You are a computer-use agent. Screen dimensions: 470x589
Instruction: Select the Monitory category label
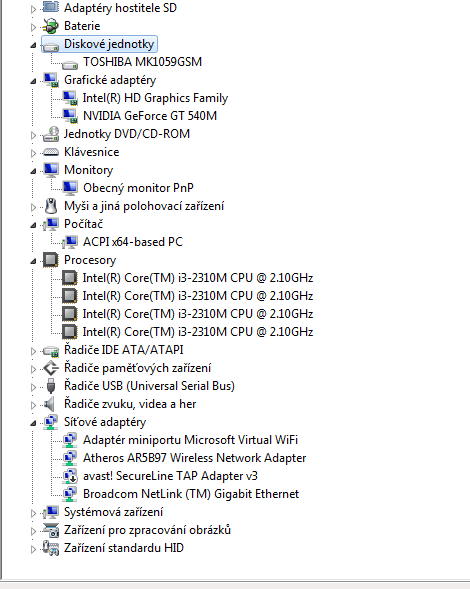[x=89, y=170]
